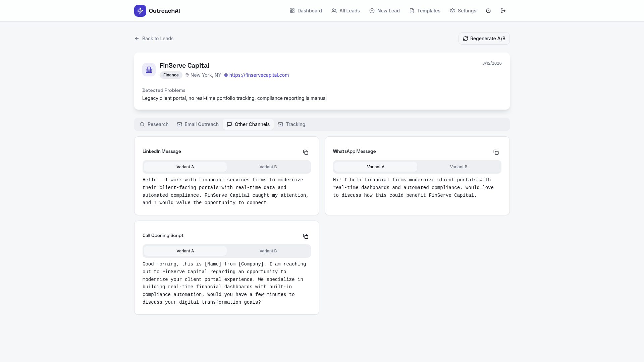Screen dimensions: 644x362
Task: Switch to the Tracking tab
Action: coord(291,124)
